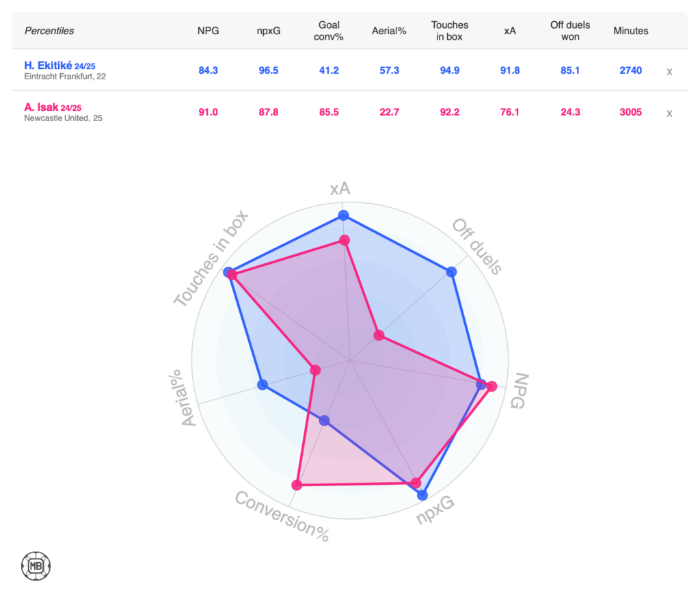Click the MB logo icon
700x612 pixels.
[x=36, y=566]
